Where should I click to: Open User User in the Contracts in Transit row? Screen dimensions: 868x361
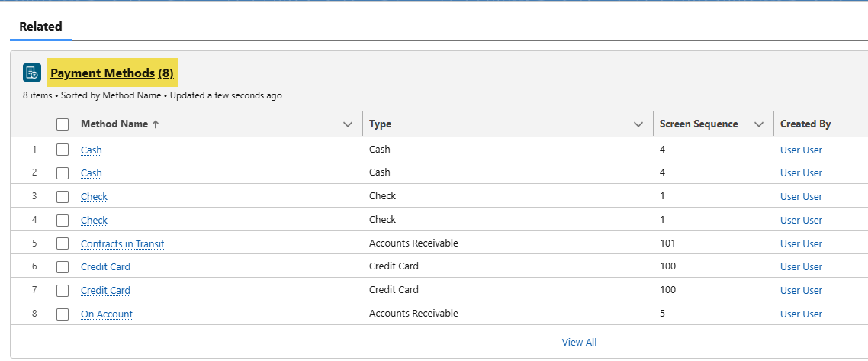pos(801,243)
